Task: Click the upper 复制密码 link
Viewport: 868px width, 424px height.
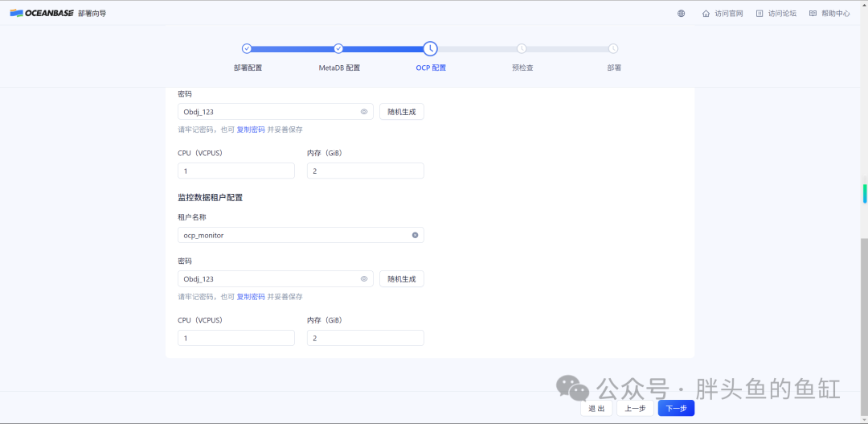Action: point(251,130)
